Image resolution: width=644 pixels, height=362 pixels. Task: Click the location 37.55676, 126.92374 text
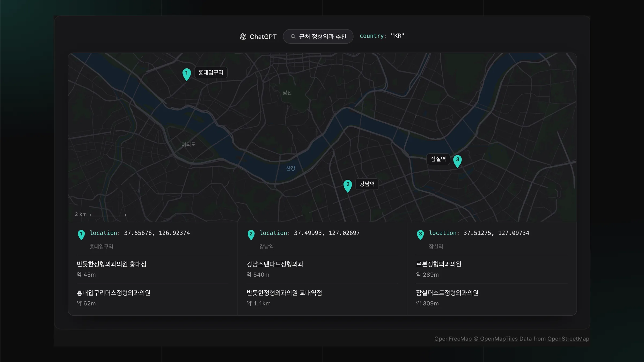[x=140, y=233]
